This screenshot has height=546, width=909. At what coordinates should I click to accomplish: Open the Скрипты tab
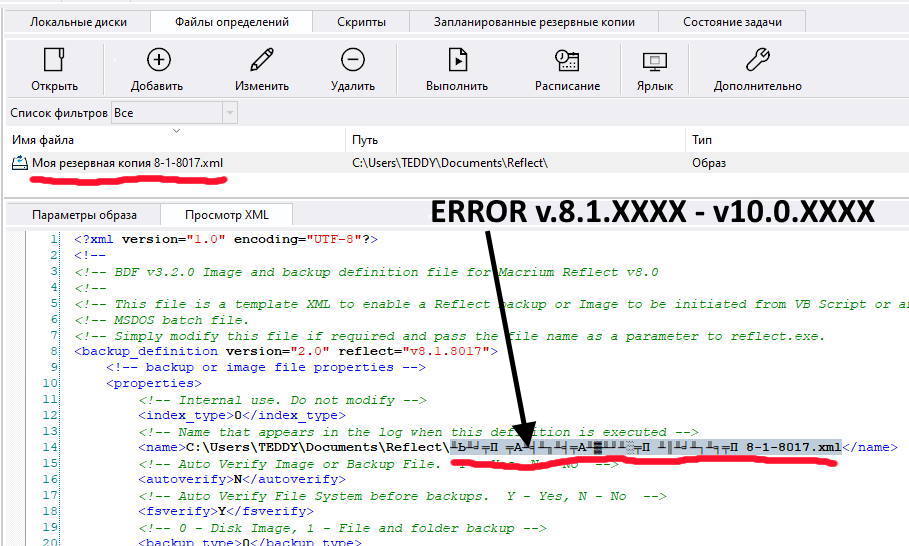pos(361,22)
